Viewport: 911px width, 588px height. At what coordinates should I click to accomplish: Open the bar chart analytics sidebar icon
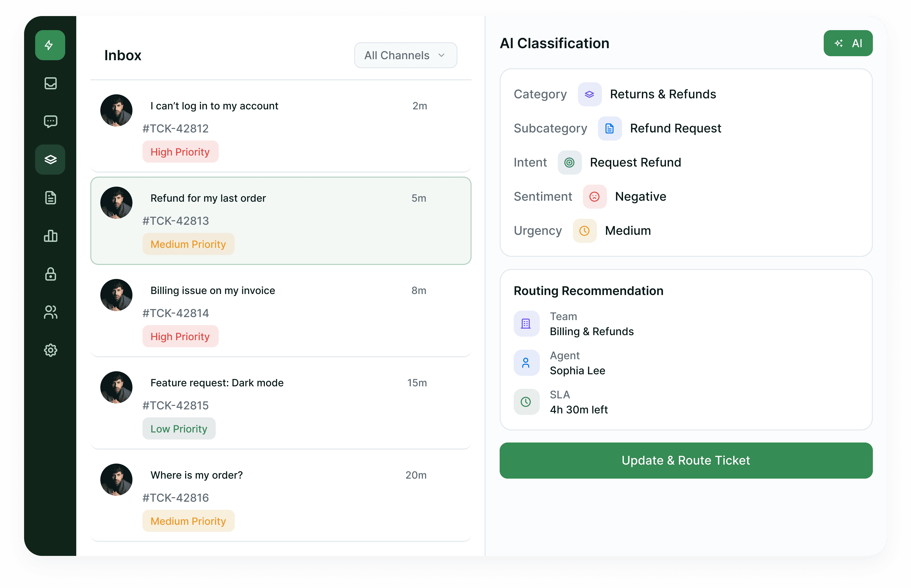tap(50, 236)
